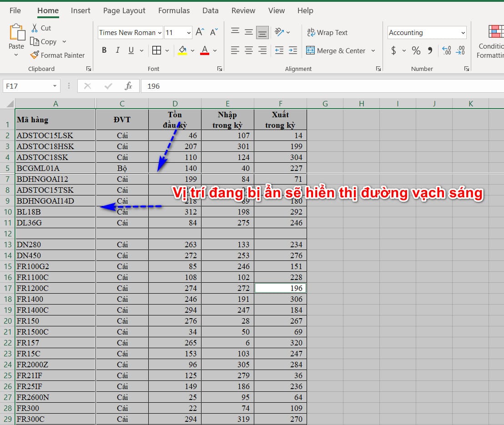Click the Paste clipboard icon
The height and width of the screenshot is (425, 504).
[x=17, y=32]
